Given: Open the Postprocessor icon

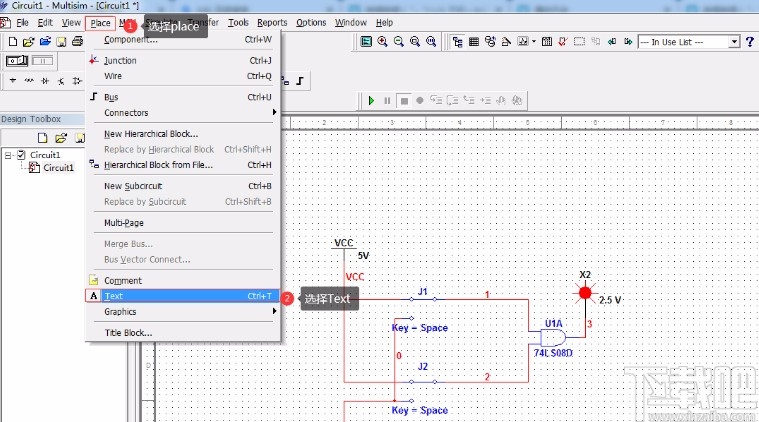Looking at the screenshot, I should pyautogui.click(x=547, y=42).
